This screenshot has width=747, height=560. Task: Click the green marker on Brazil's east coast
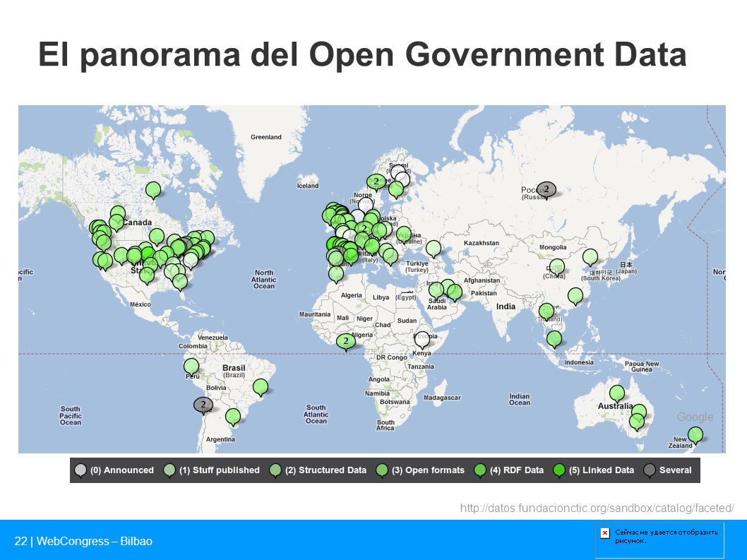pyautogui.click(x=261, y=386)
